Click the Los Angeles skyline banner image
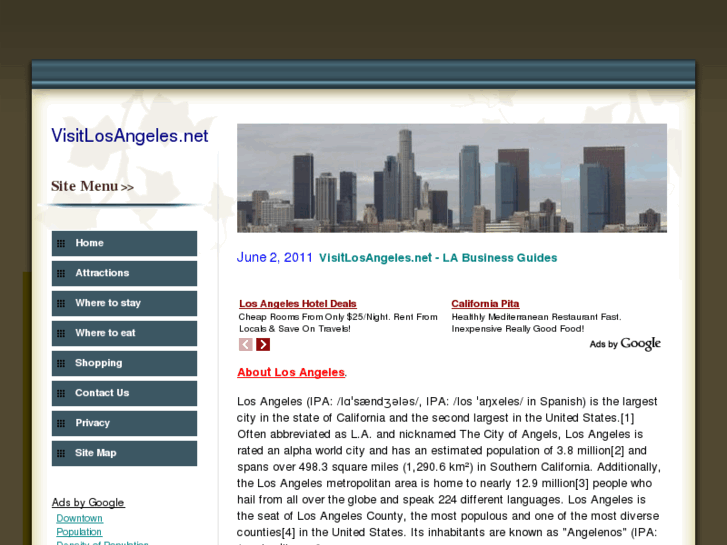This screenshot has height=545, width=727. [x=452, y=178]
